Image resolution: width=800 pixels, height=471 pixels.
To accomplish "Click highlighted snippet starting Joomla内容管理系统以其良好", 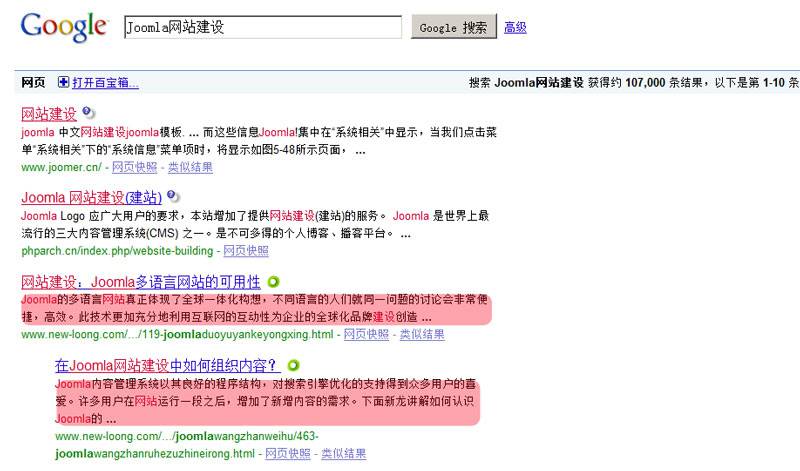I will pyautogui.click(x=267, y=401).
